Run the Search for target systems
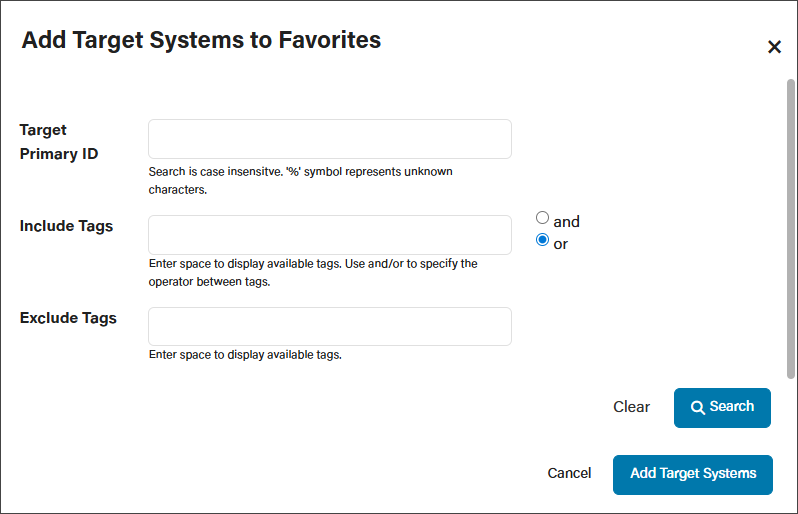 [x=722, y=408]
